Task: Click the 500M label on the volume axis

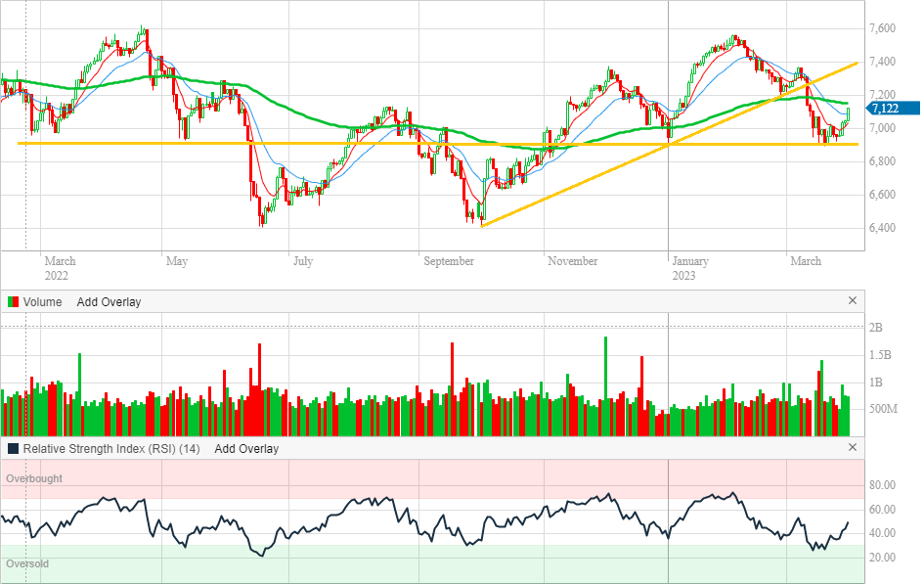Action: 882,409
